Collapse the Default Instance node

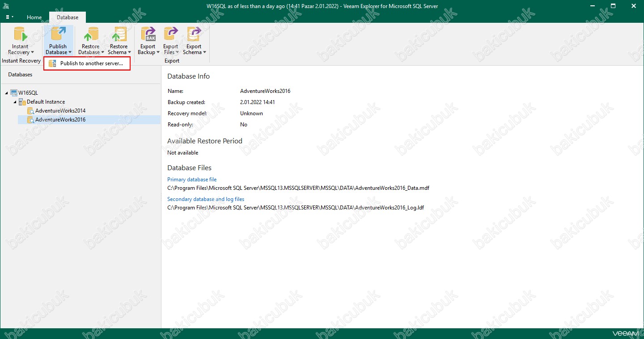click(x=15, y=102)
